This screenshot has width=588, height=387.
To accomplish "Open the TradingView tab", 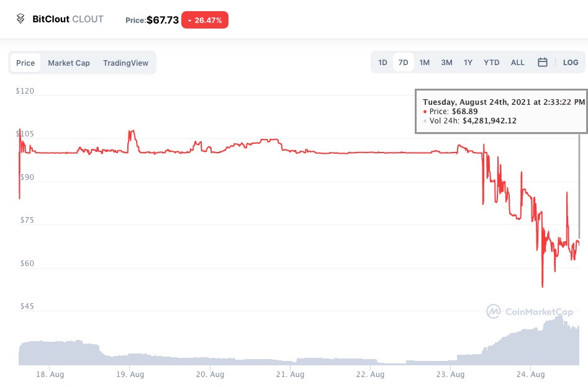I will point(125,63).
